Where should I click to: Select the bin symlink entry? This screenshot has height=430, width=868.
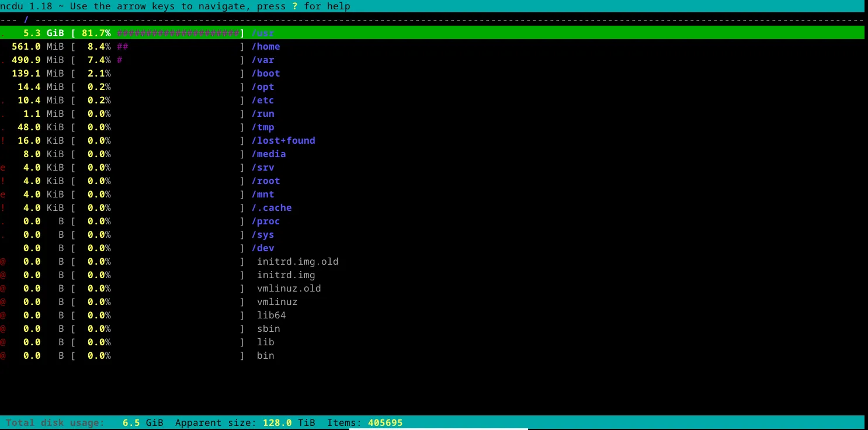(266, 356)
